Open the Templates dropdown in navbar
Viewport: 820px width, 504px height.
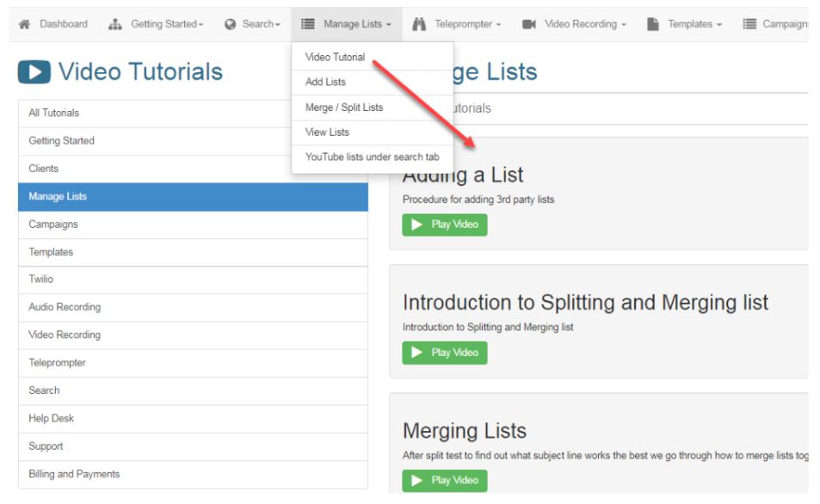point(694,24)
